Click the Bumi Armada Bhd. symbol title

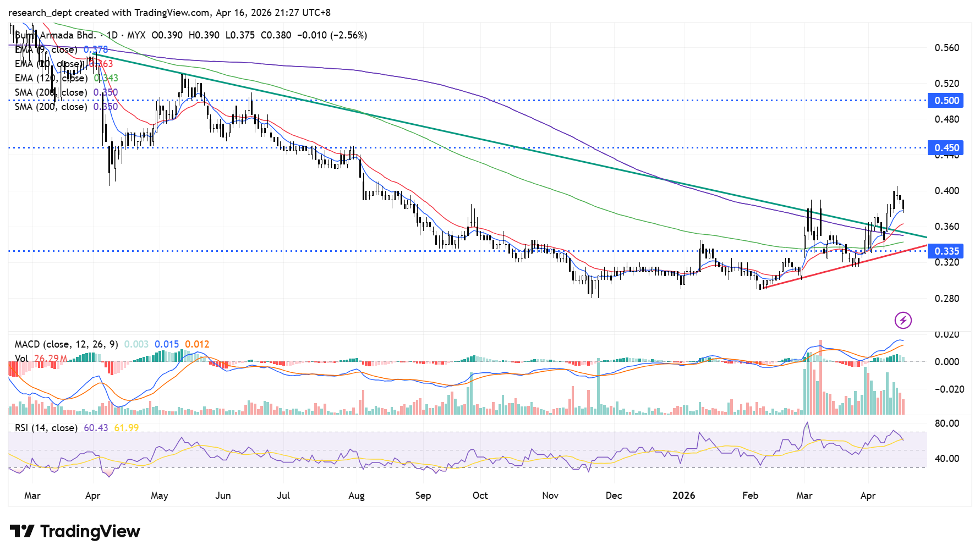pyautogui.click(x=55, y=35)
